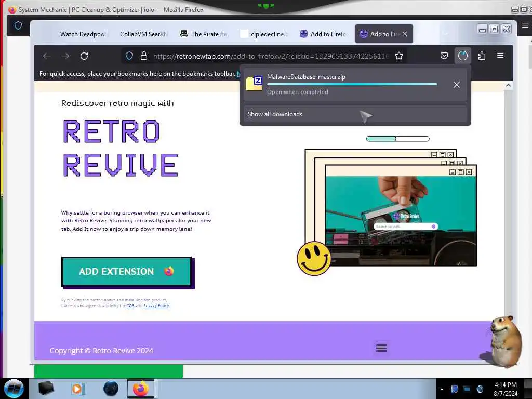532x399 pixels.
Task: Click the ADD EXTENSION button
Action: pyautogui.click(x=126, y=271)
